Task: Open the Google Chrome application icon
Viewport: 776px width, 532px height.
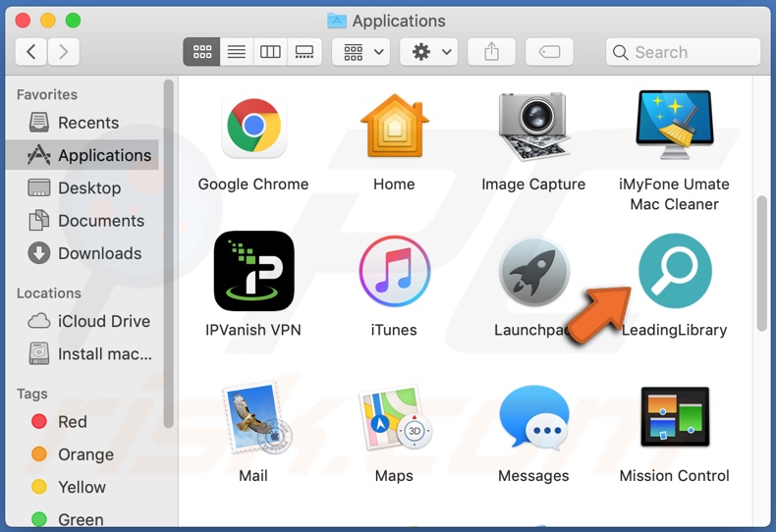Action: pyautogui.click(x=253, y=127)
